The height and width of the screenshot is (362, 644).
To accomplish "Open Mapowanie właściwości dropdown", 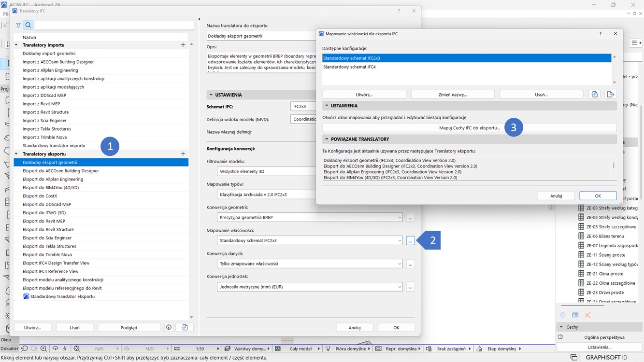I will click(x=309, y=240).
